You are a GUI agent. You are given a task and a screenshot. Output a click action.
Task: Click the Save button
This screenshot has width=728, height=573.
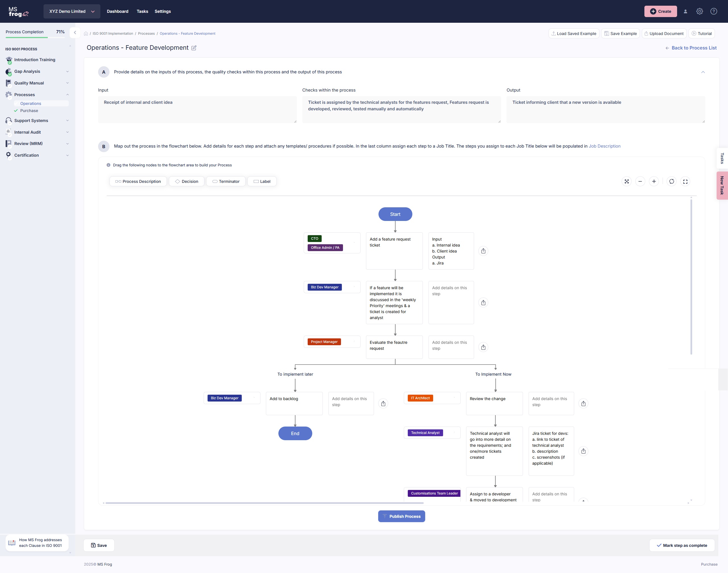[99, 545]
